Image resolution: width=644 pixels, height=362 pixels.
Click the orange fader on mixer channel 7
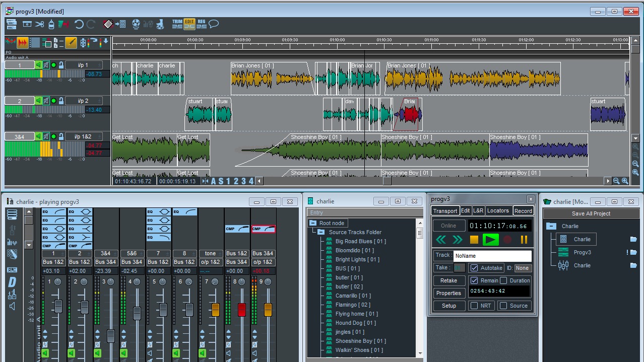pyautogui.click(x=215, y=310)
